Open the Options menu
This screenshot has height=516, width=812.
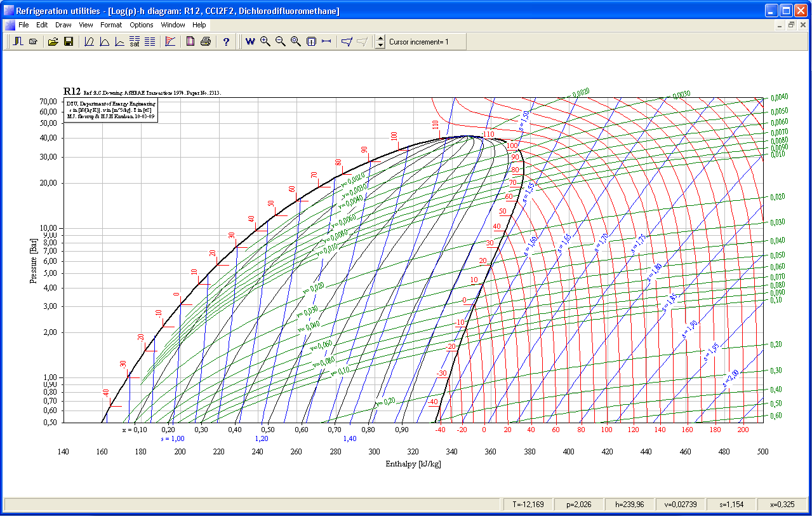coord(142,25)
